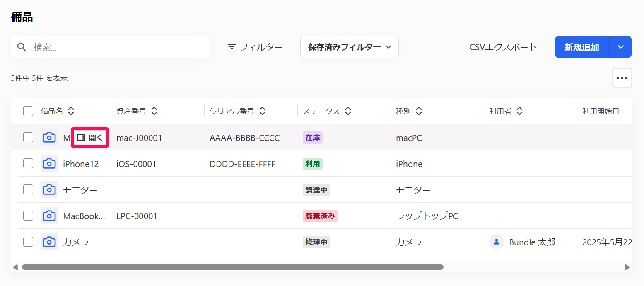Click left arrow of horizontal scrollbar
The image size is (644, 286).
pyautogui.click(x=15, y=267)
